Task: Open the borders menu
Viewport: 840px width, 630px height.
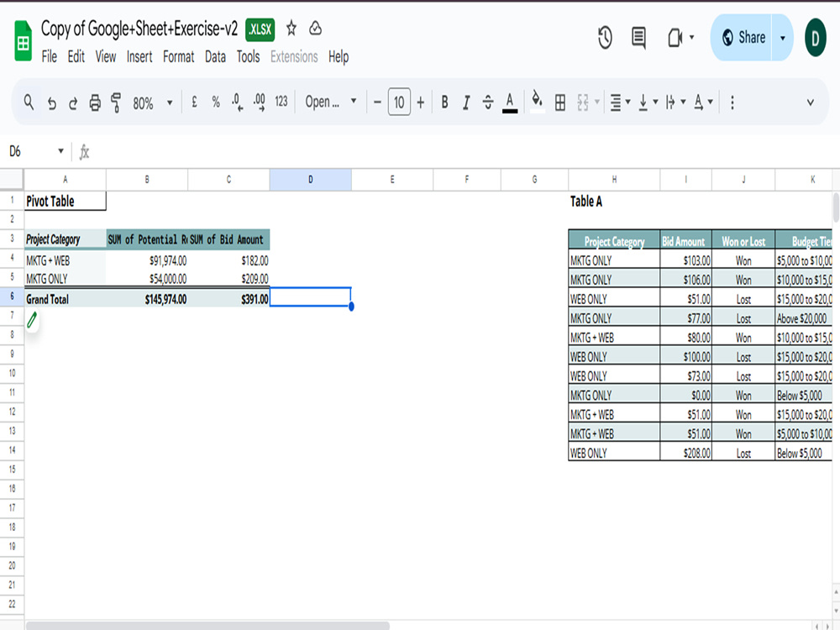Action: 559,102
